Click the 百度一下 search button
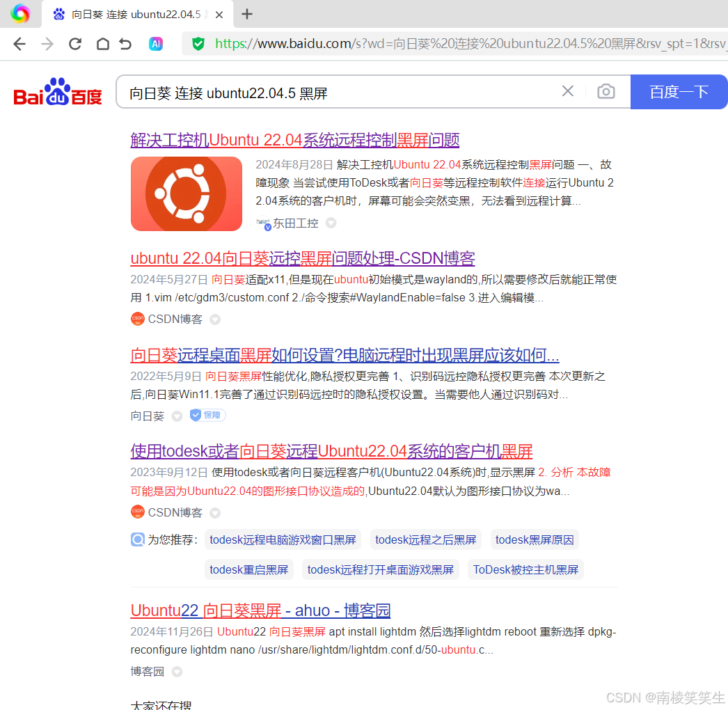 679,92
